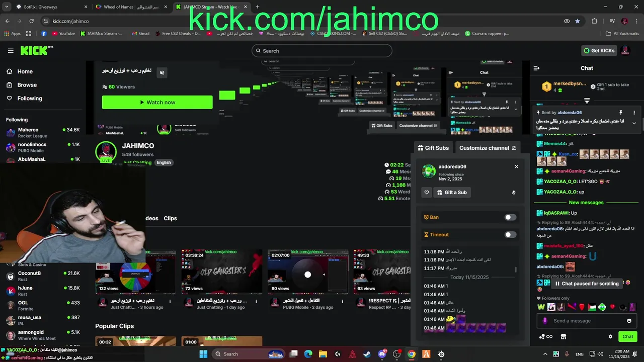Open options for the 3 hours ago video

[x=170, y=302]
